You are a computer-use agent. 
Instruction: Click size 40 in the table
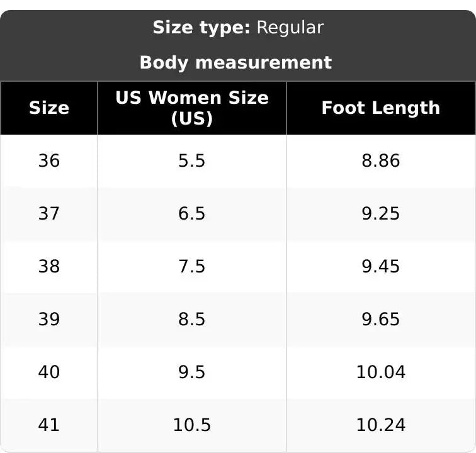[49, 372]
